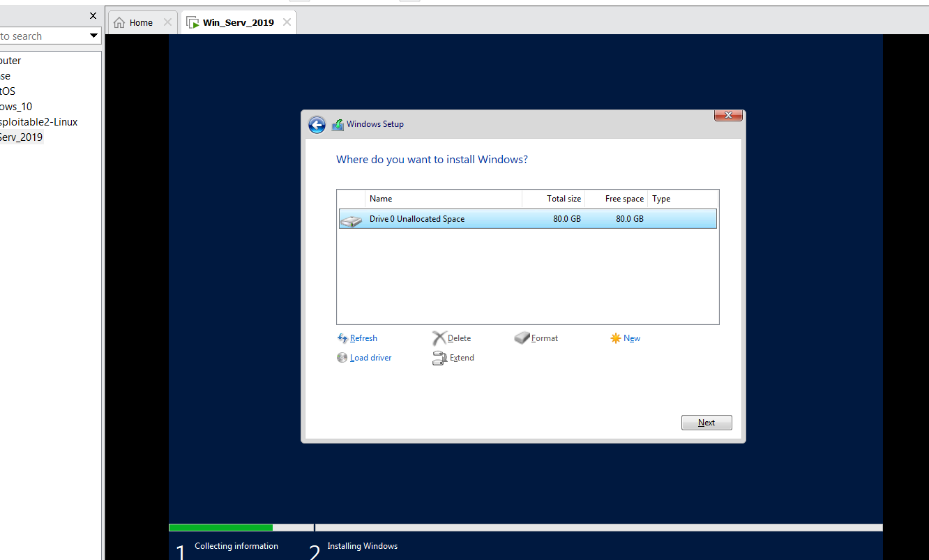Screen dimensions: 929x560
Task: Click the 'Where do you want to install Windows?' heading
Action: pos(432,160)
